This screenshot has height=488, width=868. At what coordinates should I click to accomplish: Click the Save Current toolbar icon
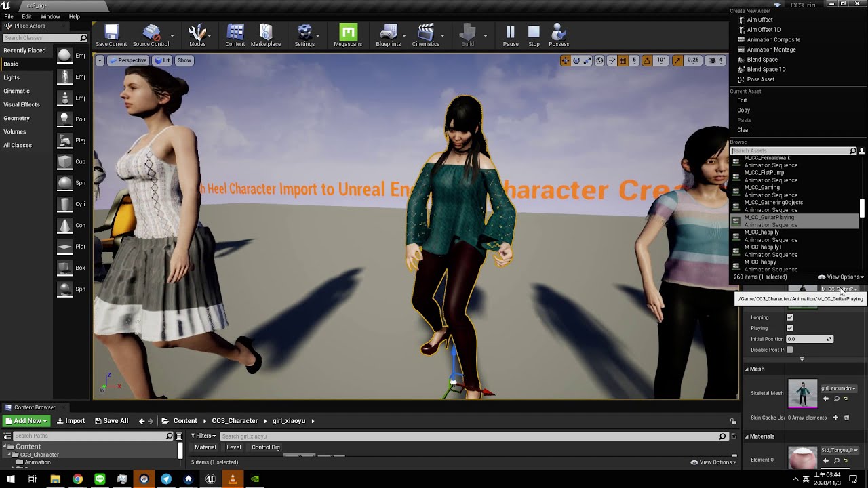pyautogui.click(x=111, y=36)
